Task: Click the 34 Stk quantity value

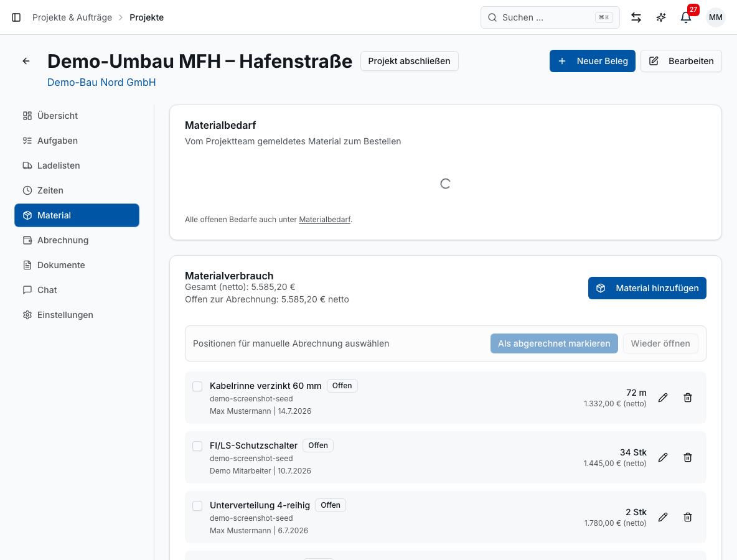Action: (x=633, y=452)
